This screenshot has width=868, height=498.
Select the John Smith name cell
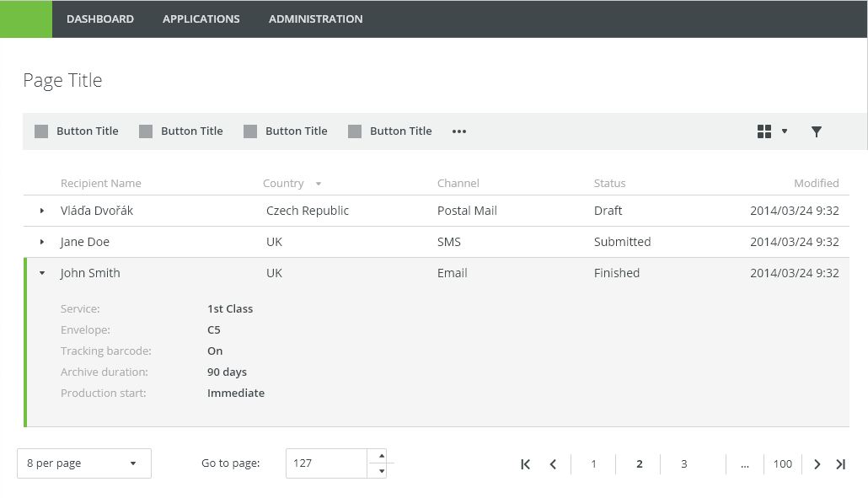(89, 273)
